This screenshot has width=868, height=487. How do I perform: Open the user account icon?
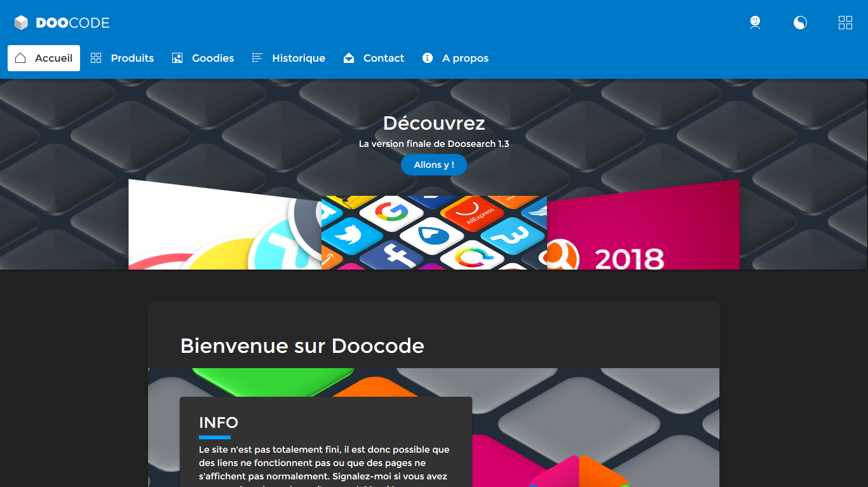pos(755,23)
